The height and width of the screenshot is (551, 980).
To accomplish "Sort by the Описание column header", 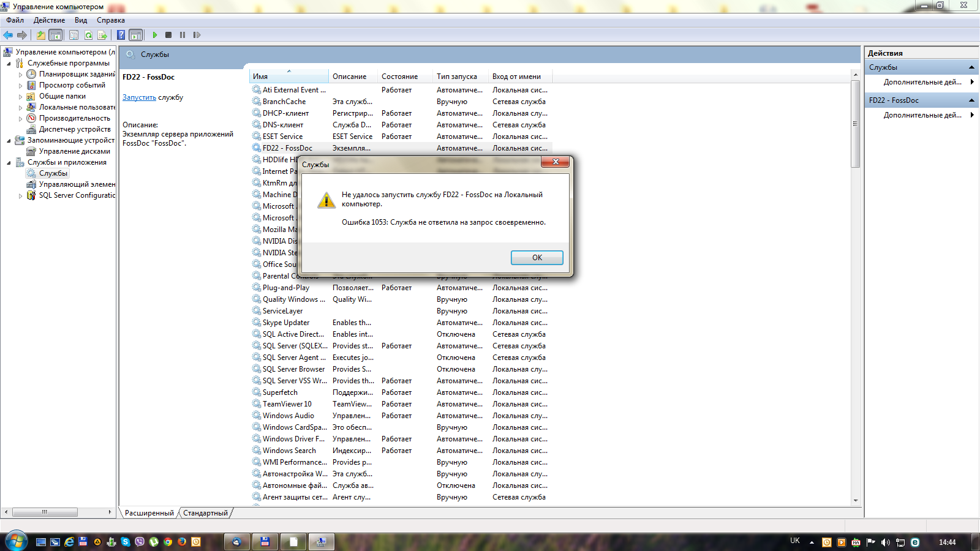I will coord(353,77).
